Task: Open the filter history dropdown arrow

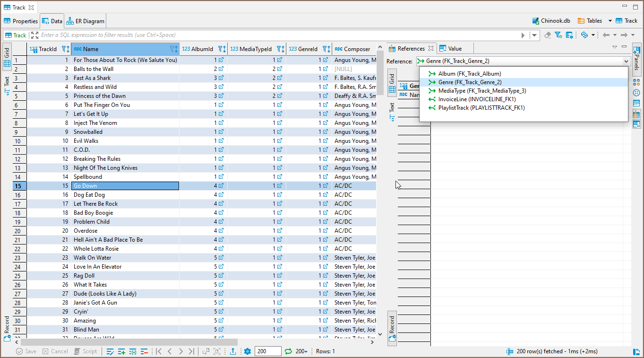Action: pos(534,35)
